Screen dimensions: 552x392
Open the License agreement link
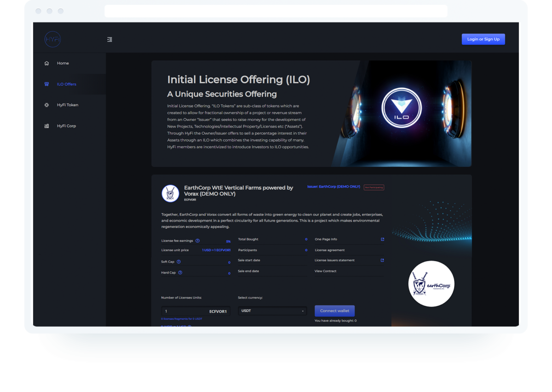point(329,250)
